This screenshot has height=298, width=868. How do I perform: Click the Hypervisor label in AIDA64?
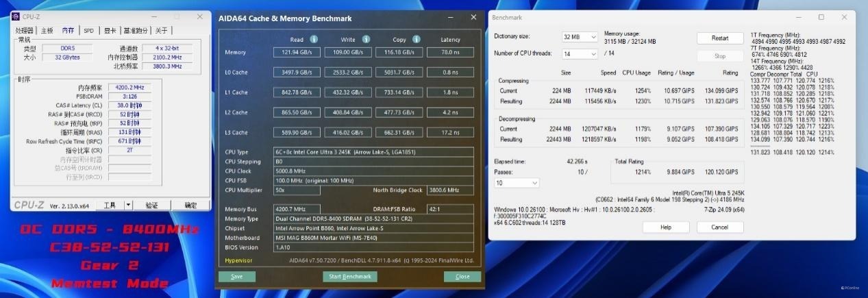[239, 260]
